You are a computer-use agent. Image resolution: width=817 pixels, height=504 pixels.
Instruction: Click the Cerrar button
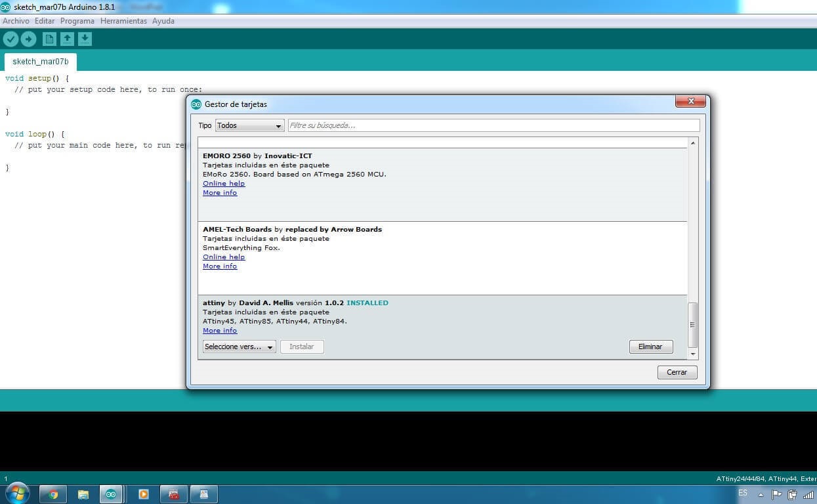pos(677,372)
